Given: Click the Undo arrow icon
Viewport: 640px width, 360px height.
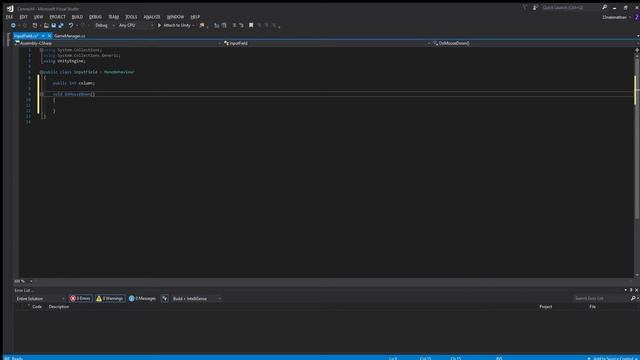Looking at the screenshot, I should (71, 25).
